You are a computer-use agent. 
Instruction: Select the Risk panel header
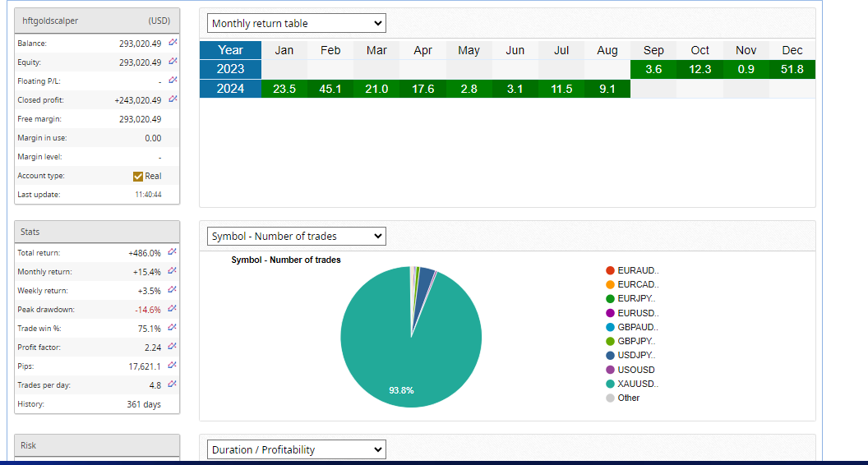(97, 445)
